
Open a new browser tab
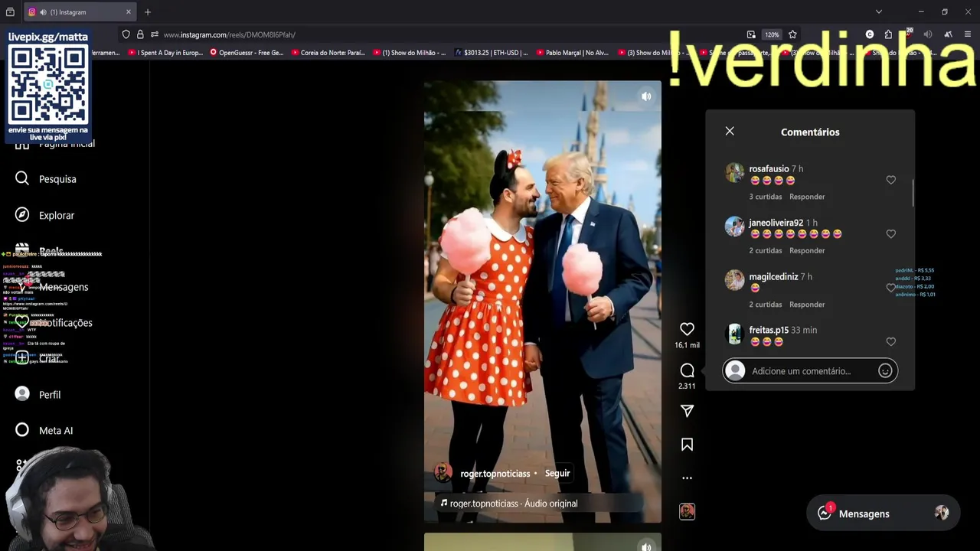pyautogui.click(x=148, y=11)
